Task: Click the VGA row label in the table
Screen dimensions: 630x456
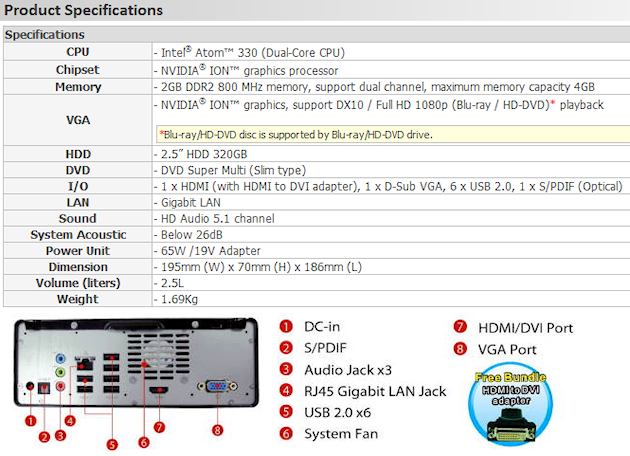Action: [78, 120]
